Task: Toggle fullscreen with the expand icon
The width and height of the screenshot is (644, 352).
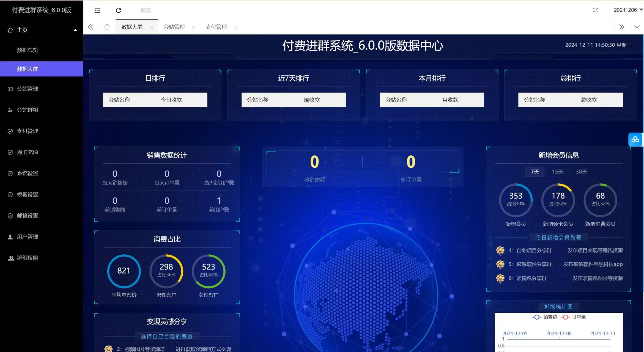Action: coord(596,10)
